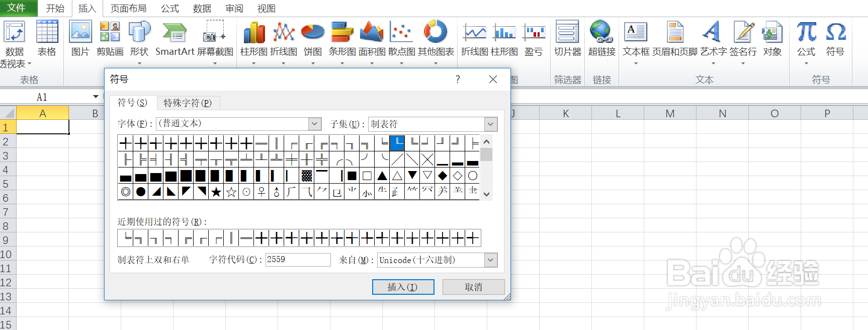The height and width of the screenshot is (330, 868).
Task: Switch to the 页面布局 ribbon tab
Action: tap(129, 9)
